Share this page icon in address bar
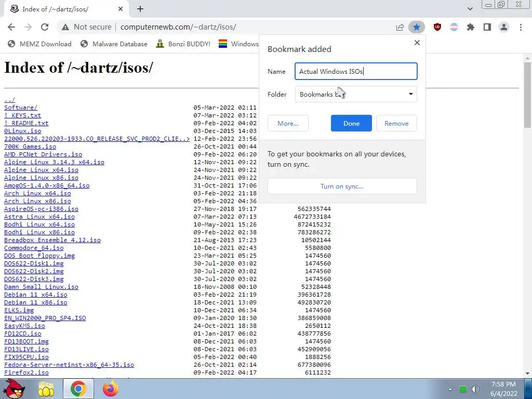 coord(400,27)
